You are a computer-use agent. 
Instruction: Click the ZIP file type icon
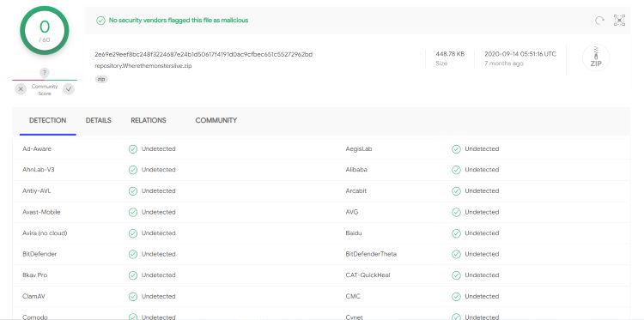[x=596, y=57]
